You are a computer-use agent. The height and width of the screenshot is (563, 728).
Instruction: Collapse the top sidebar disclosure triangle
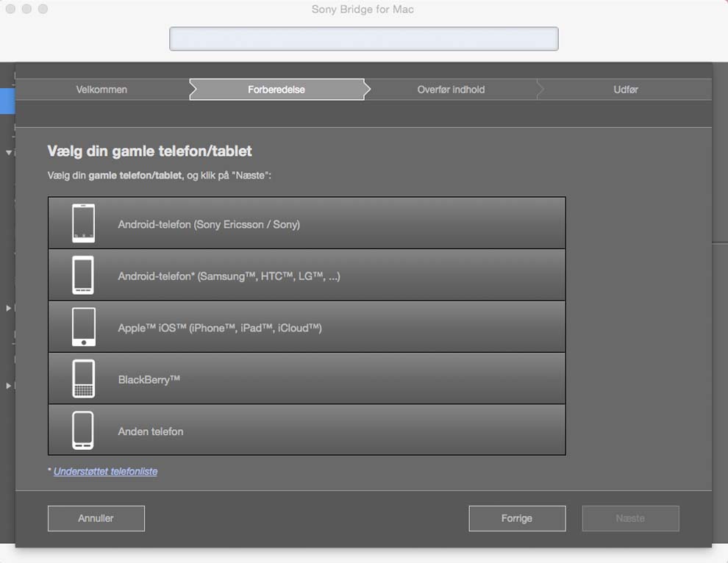8,152
